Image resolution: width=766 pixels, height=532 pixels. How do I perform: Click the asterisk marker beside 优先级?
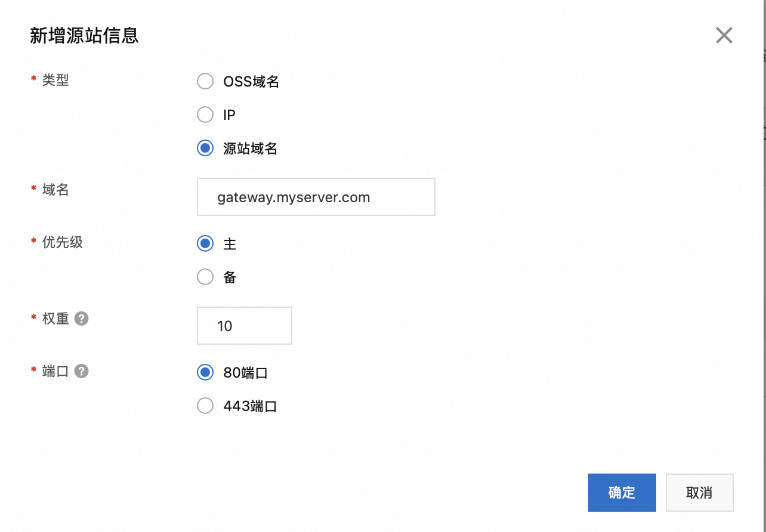coord(33,241)
